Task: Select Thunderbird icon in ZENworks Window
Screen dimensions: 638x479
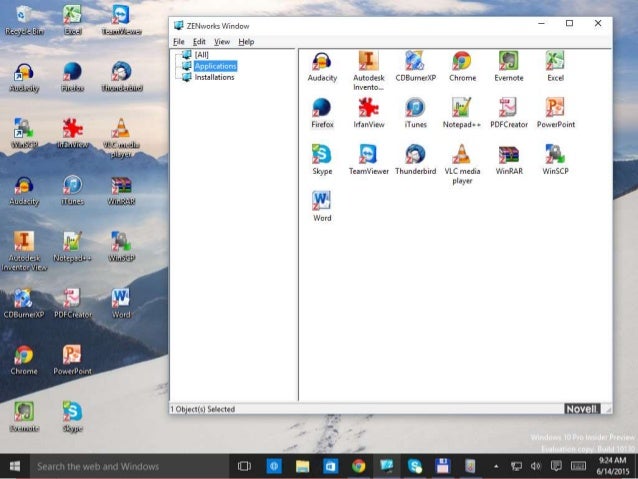Action: [x=415, y=160]
